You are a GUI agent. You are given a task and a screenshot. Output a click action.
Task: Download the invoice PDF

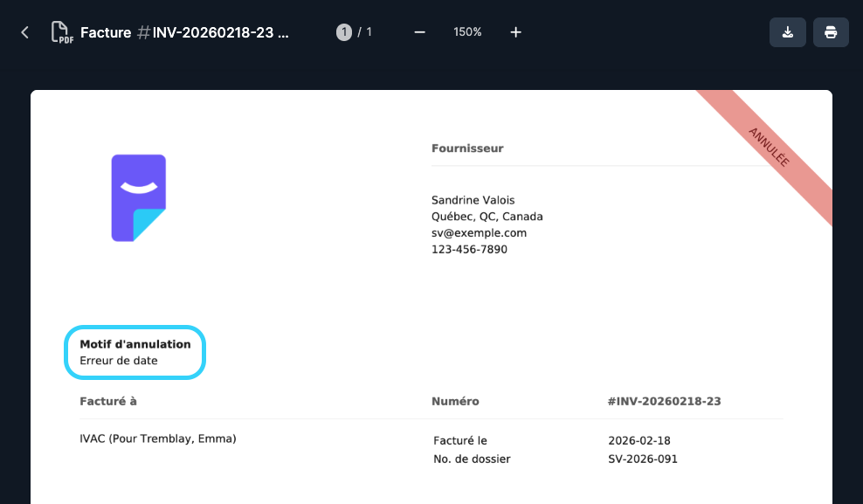787,32
